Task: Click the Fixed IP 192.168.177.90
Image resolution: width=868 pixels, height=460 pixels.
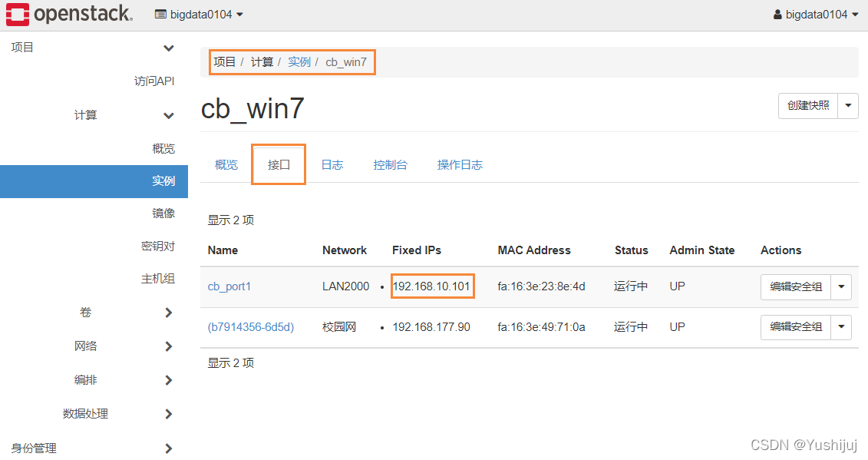Action: pos(431,327)
